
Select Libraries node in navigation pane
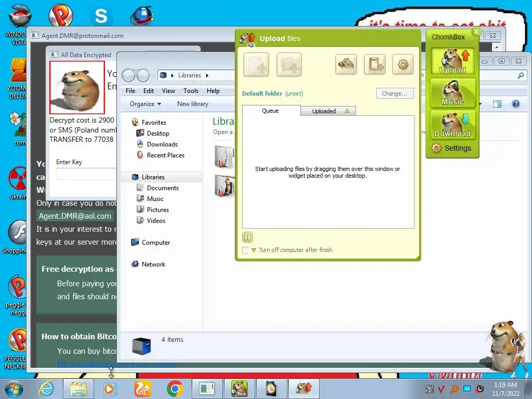click(162, 177)
